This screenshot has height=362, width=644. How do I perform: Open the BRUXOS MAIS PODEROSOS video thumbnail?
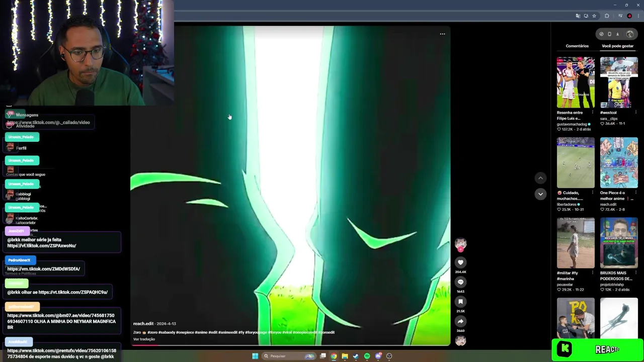619,243
